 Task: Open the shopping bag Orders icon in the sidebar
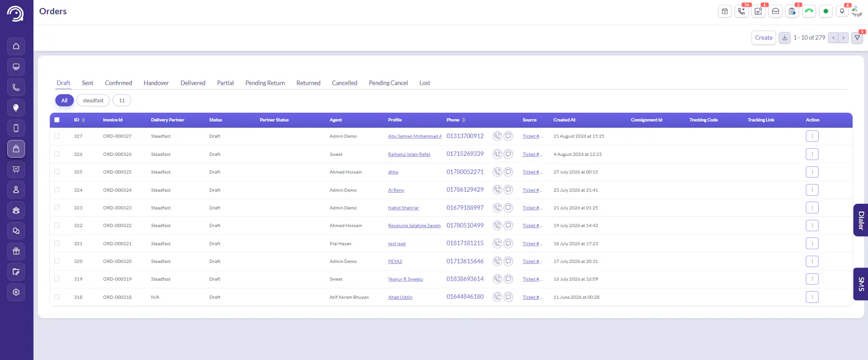coord(16,149)
